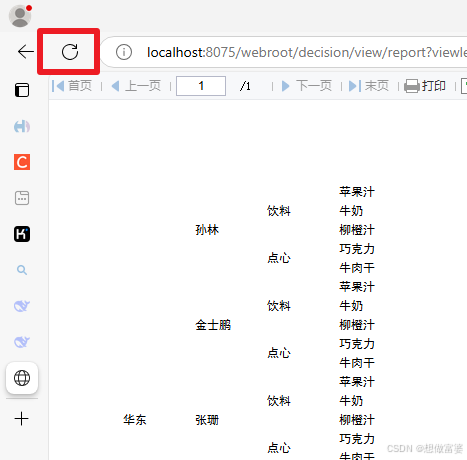View site information icon in address bar
The width and height of the screenshot is (467, 460).
(124, 52)
